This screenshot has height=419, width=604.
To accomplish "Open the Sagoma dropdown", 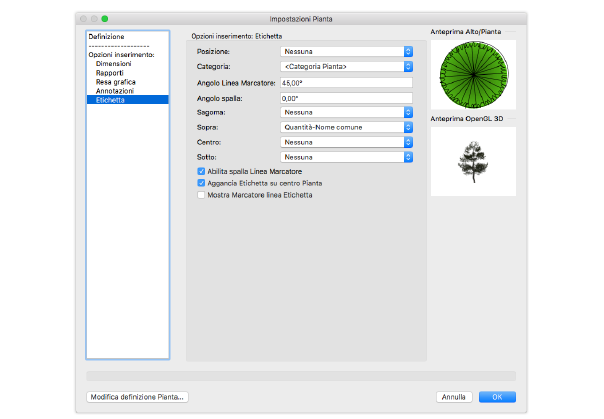I will coord(346,112).
